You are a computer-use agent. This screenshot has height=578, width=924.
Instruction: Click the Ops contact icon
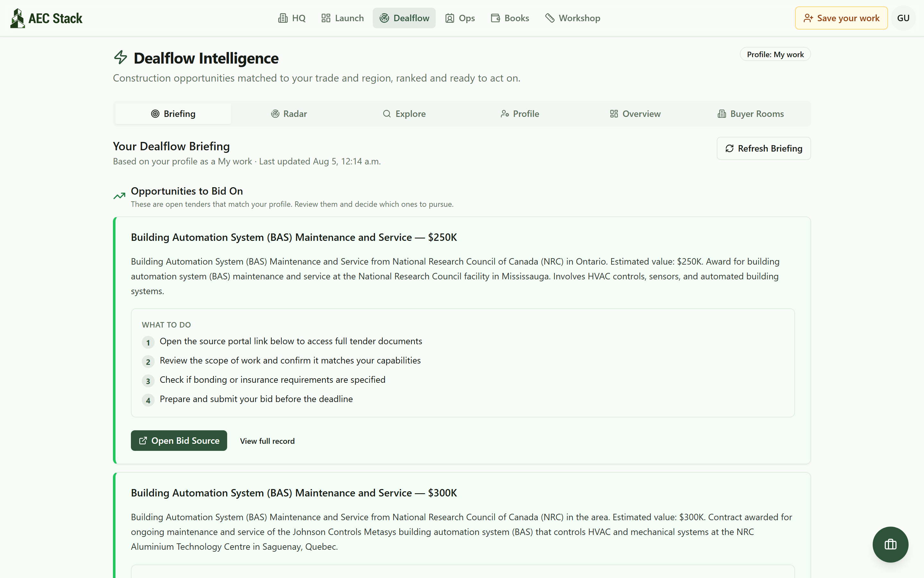(x=449, y=18)
